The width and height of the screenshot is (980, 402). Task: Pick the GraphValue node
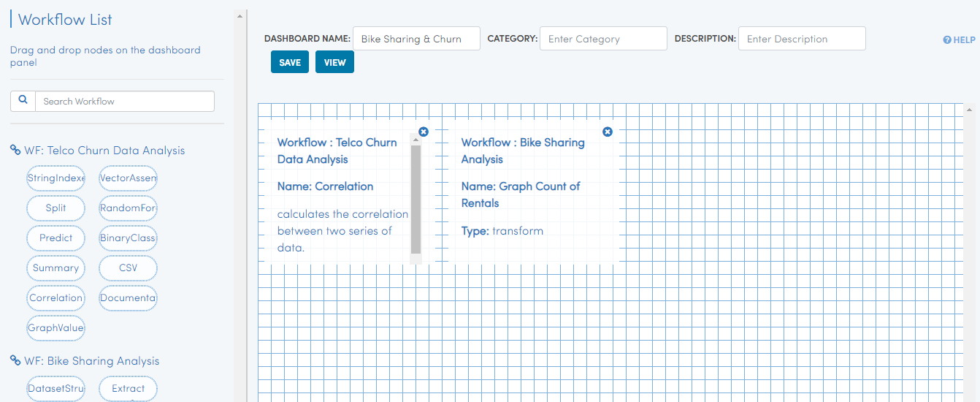tap(55, 327)
